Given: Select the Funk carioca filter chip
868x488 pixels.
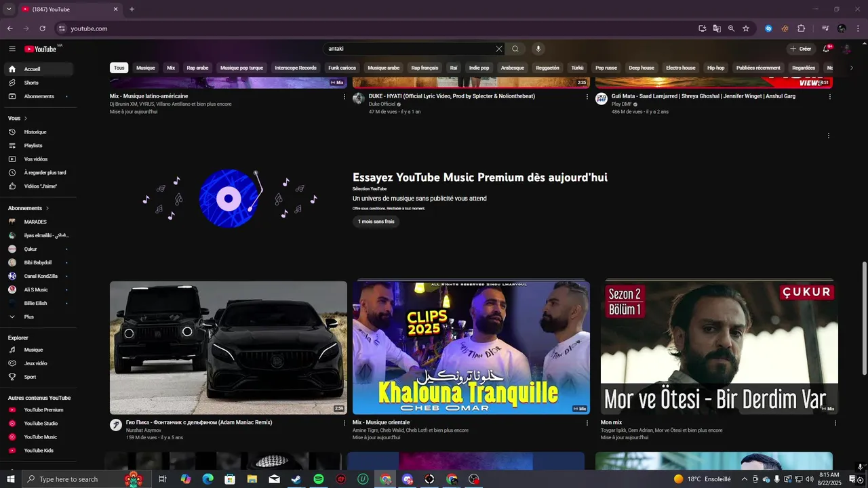Looking at the screenshot, I should 342,68.
